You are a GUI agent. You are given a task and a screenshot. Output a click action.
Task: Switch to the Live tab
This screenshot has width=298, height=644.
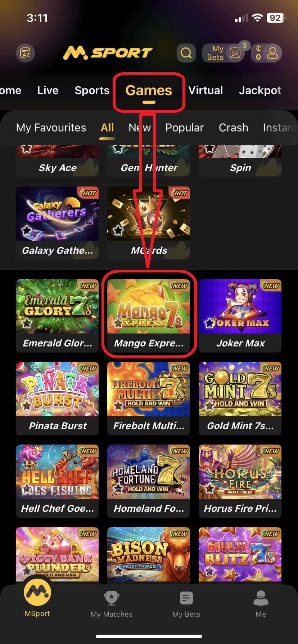(x=48, y=91)
